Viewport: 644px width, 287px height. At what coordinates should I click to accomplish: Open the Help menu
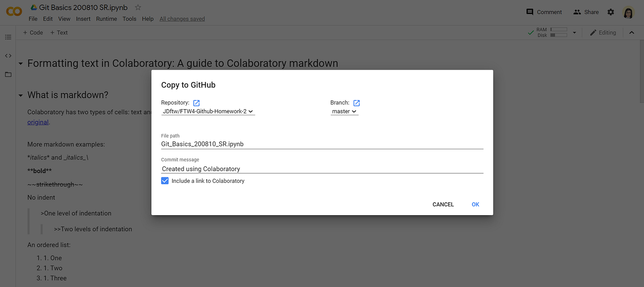(x=148, y=19)
